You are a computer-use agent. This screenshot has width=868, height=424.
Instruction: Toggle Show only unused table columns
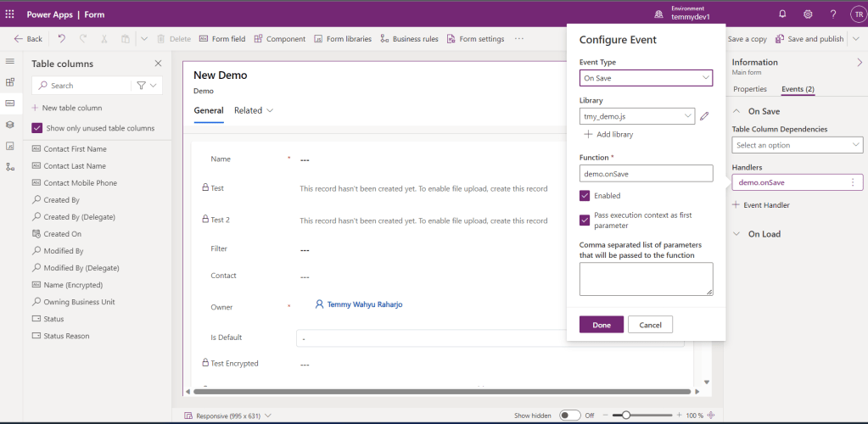coord(37,128)
